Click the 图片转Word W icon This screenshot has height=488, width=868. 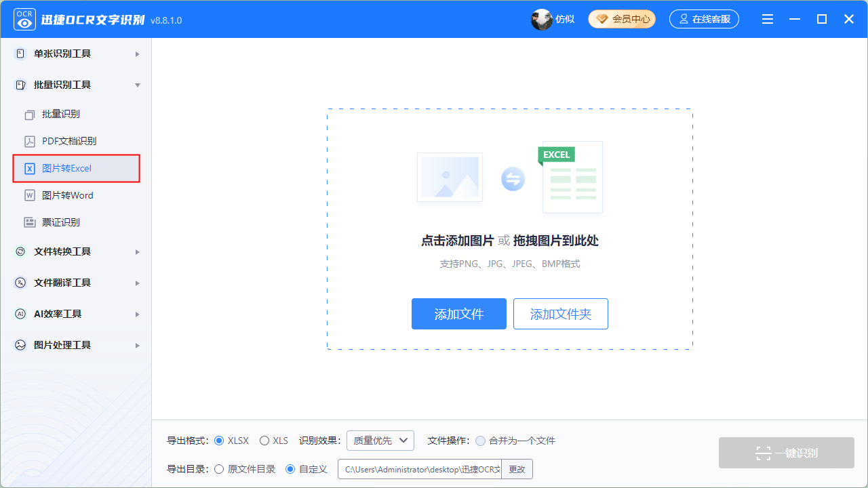tap(30, 196)
